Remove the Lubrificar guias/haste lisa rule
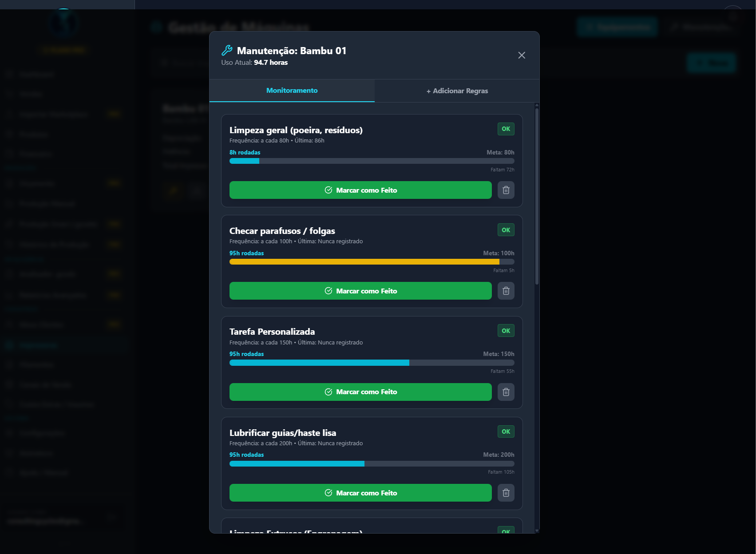Viewport: 756px width, 554px height. 506,493
